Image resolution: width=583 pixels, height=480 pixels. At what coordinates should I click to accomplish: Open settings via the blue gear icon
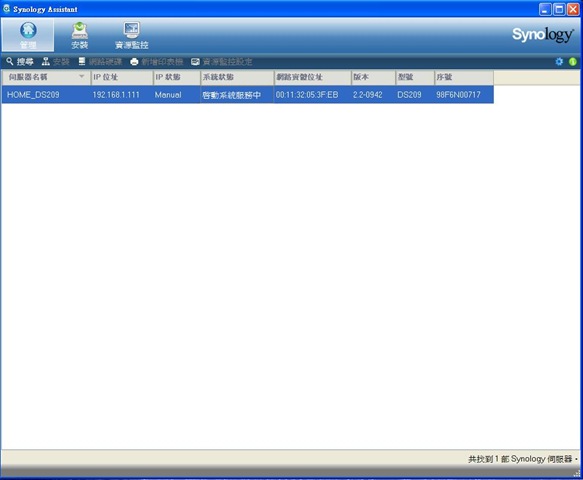tap(559, 62)
